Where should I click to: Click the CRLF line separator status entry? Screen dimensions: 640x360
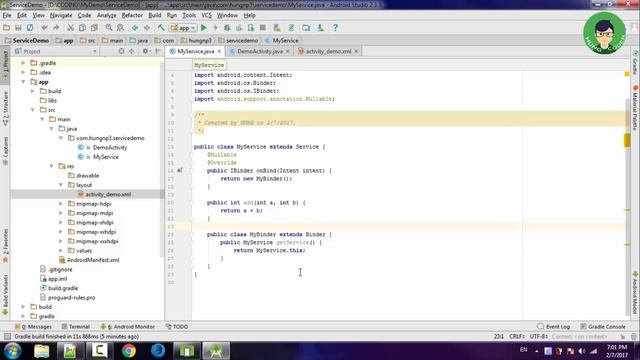tap(516, 336)
